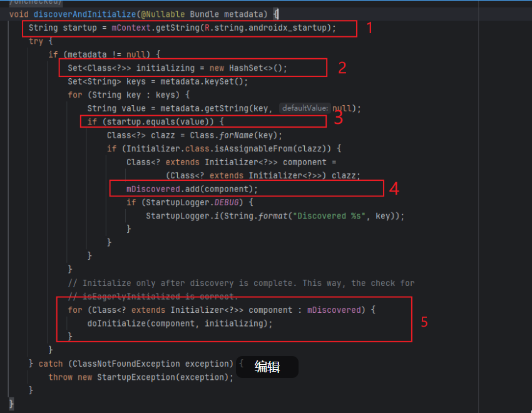This screenshot has width=532, height=413.
Task: Click 'Bundle metadata' parameter
Action: 227,14
